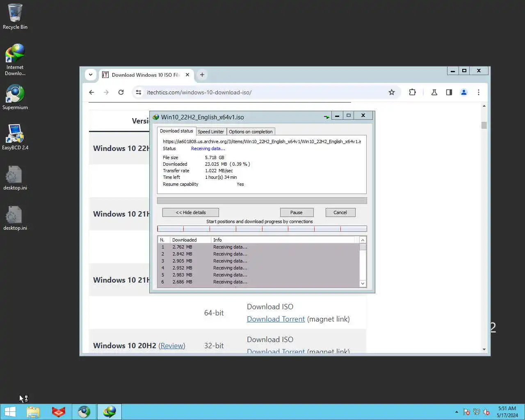The image size is (525, 420).
Task: Cancel the ISO download
Action: pyautogui.click(x=340, y=212)
